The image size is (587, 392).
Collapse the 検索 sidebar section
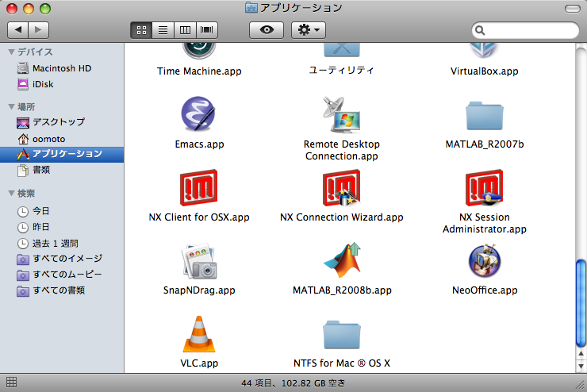coord(11,193)
